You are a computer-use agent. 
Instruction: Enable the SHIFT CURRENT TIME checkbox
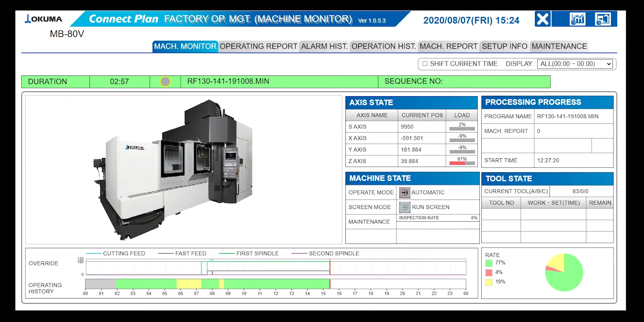click(425, 63)
